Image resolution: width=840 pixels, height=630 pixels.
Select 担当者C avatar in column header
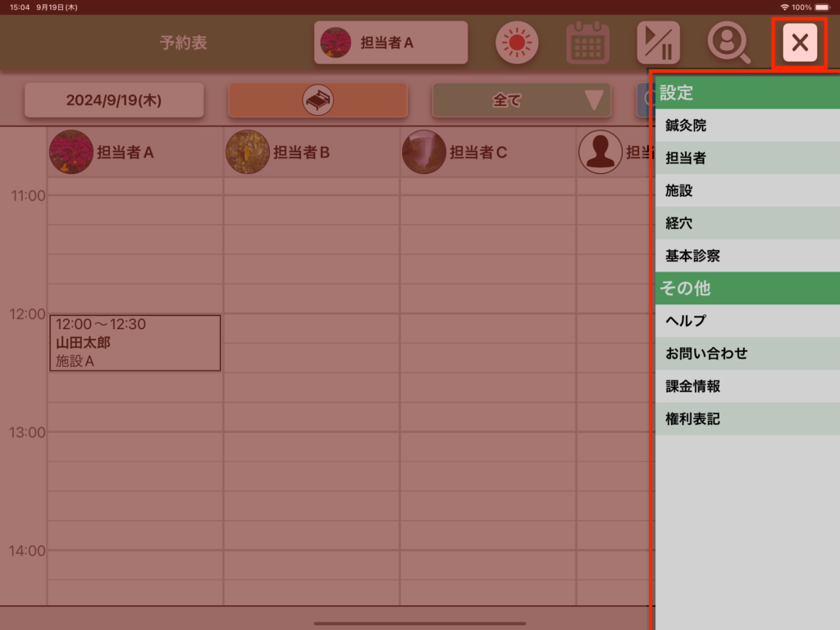[x=424, y=152]
